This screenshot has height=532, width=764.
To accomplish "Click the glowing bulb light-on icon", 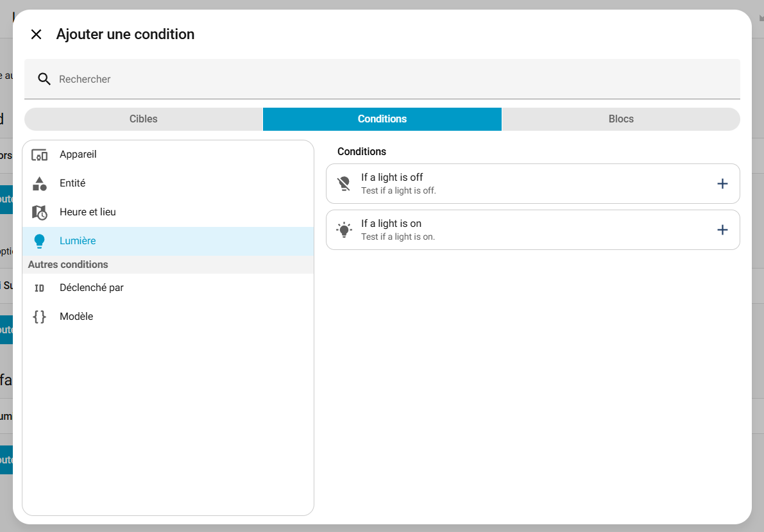I will tap(344, 230).
